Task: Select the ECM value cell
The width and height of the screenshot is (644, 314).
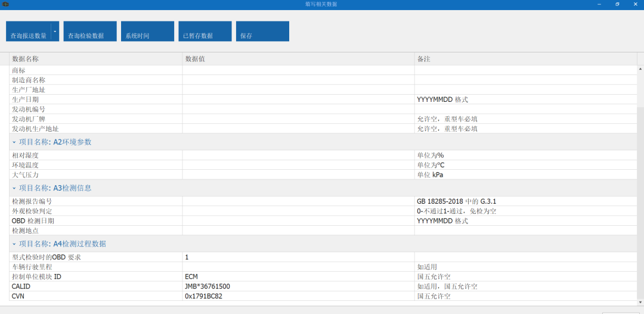Action: (299, 276)
